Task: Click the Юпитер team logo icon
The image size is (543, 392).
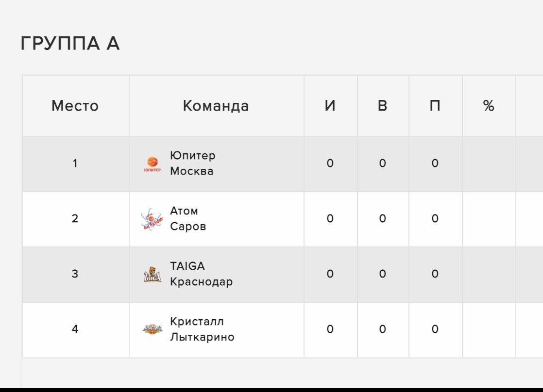Action: tap(152, 164)
